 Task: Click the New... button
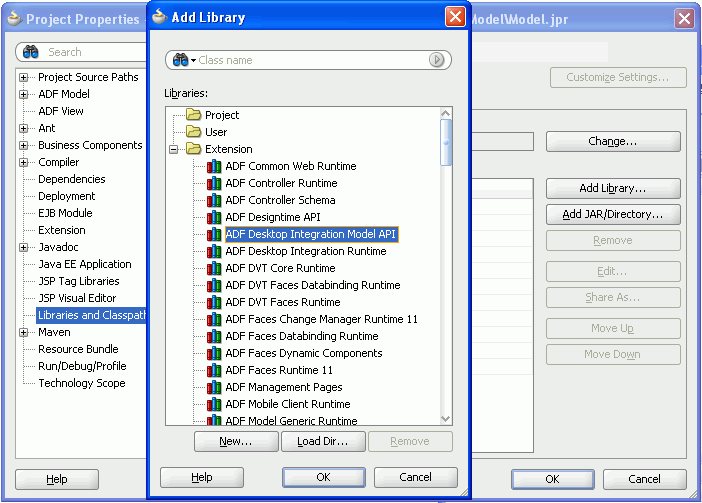point(236,441)
